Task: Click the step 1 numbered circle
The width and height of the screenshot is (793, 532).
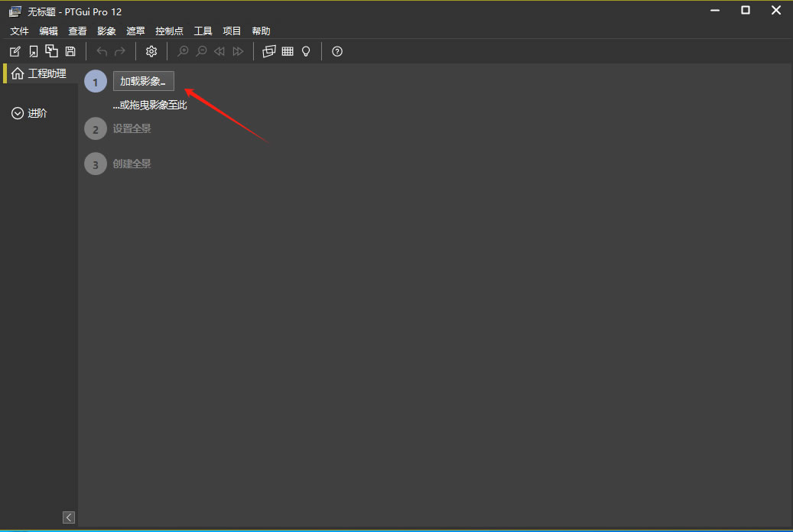Action: point(96,81)
